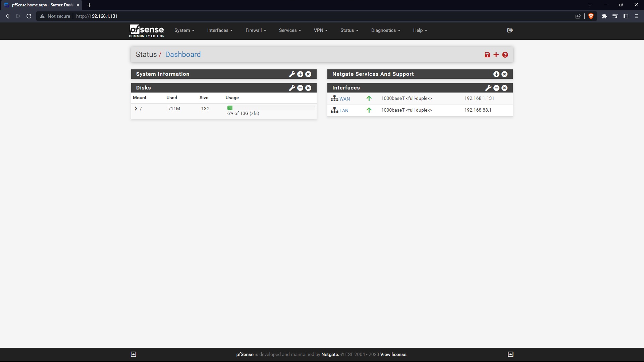644x362 pixels.
Task: Expand the System Information widget
Action: click(300, 74)
